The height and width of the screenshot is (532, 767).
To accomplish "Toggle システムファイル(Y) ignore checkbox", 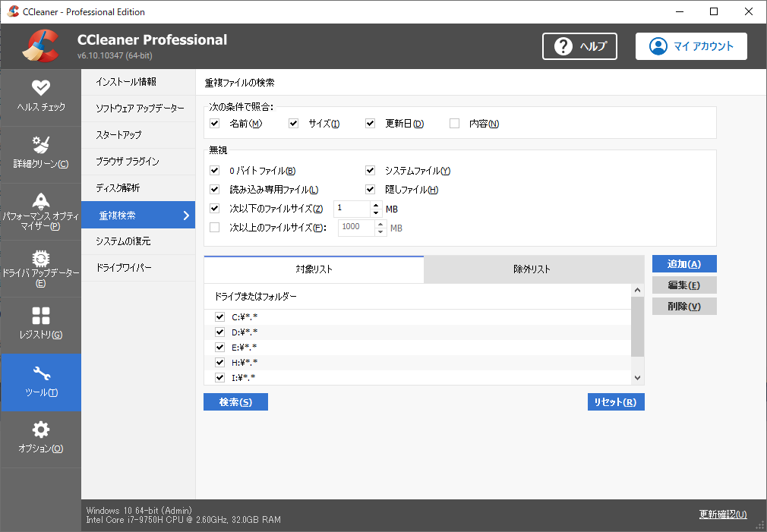I will [x=370, y=170].
